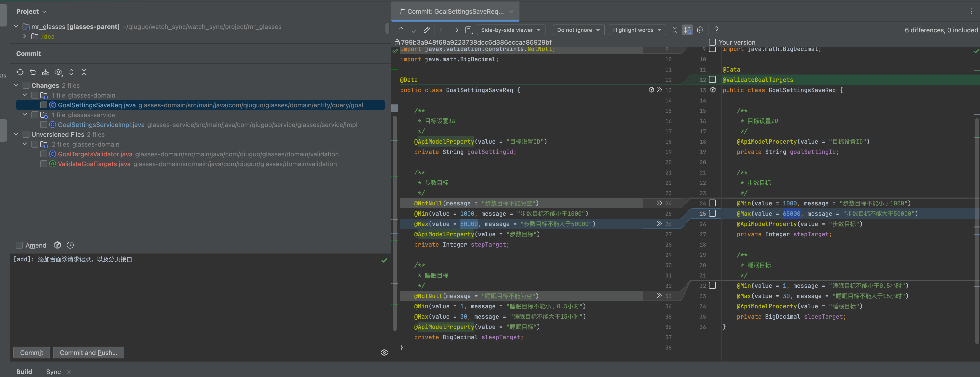Collapse the Unversioned Files tree node
This screenshot has width=980, height=377.
point(16,134)
